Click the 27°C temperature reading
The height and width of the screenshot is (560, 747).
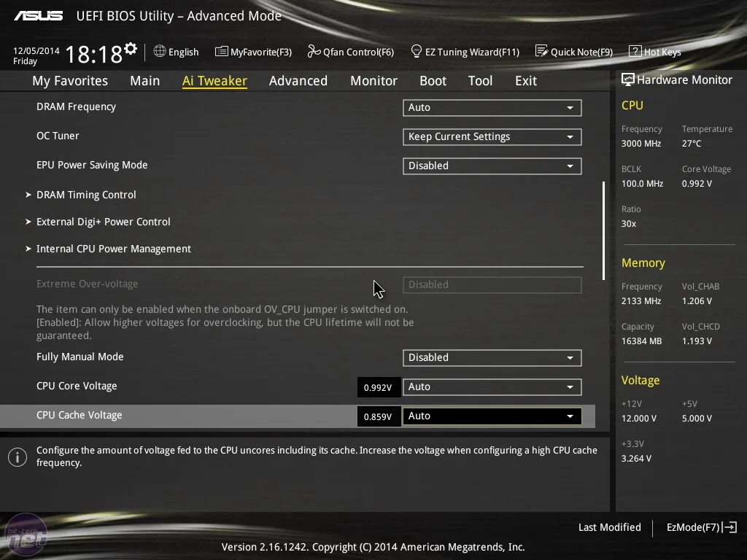tap(692, 144)
